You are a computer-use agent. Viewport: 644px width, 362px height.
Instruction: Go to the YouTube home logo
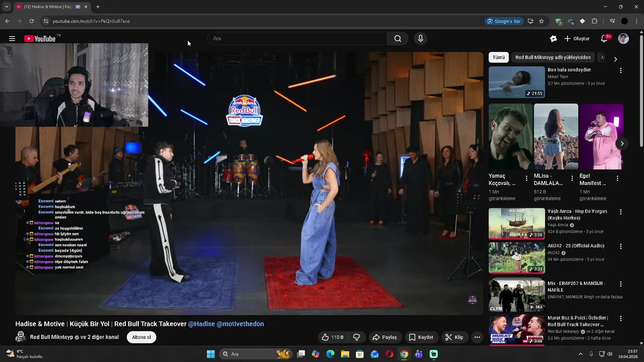[x=40, y=39]
